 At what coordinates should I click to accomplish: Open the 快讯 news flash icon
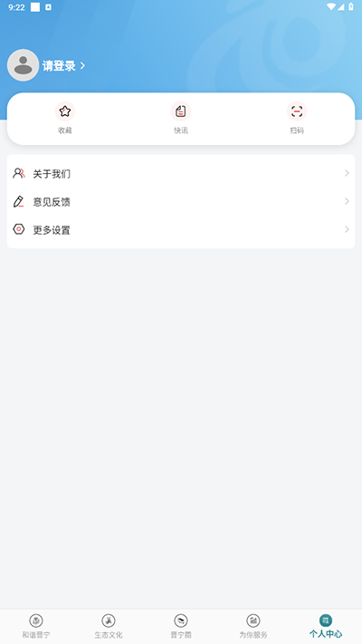click(x=181, y=111)
